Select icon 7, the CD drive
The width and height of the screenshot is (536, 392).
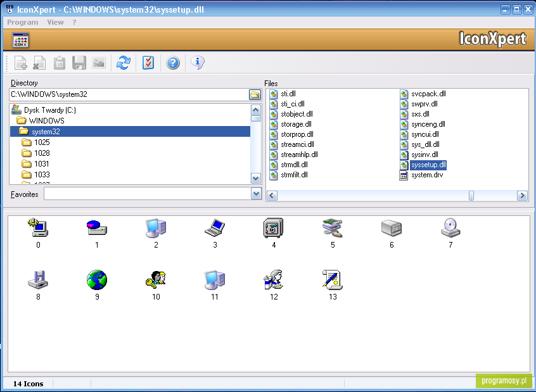(450, 228)
